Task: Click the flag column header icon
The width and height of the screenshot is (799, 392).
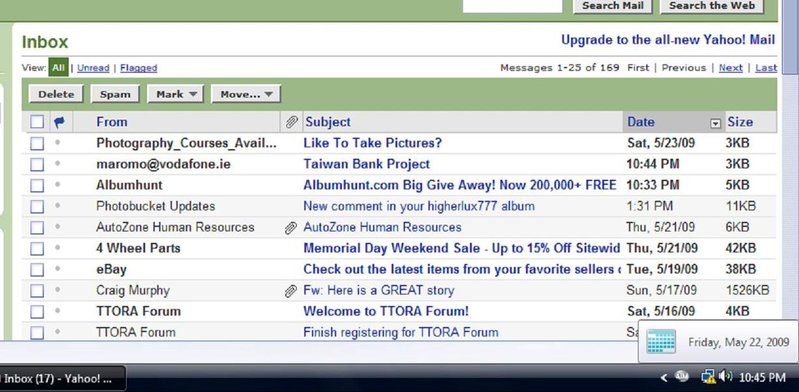Action: (x=59, y=122)
